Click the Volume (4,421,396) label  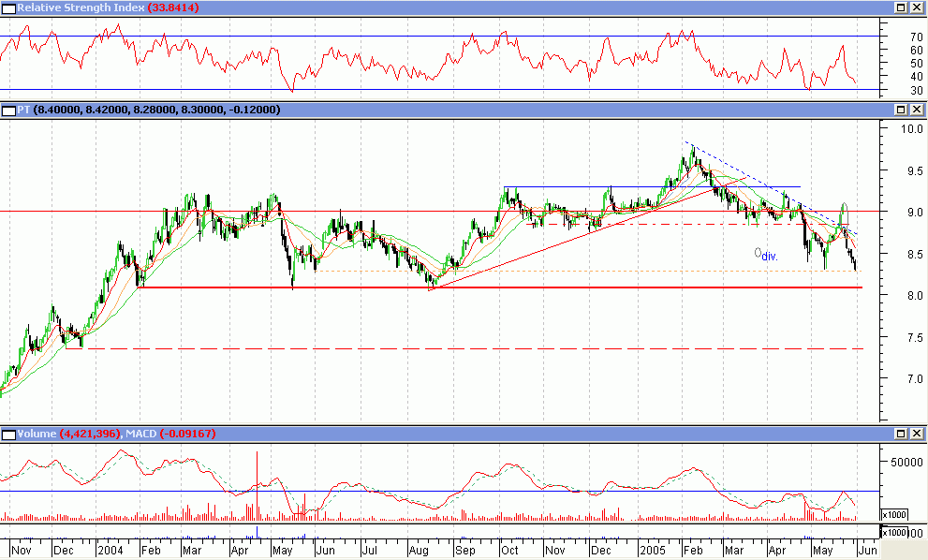(x=68, y=434)
